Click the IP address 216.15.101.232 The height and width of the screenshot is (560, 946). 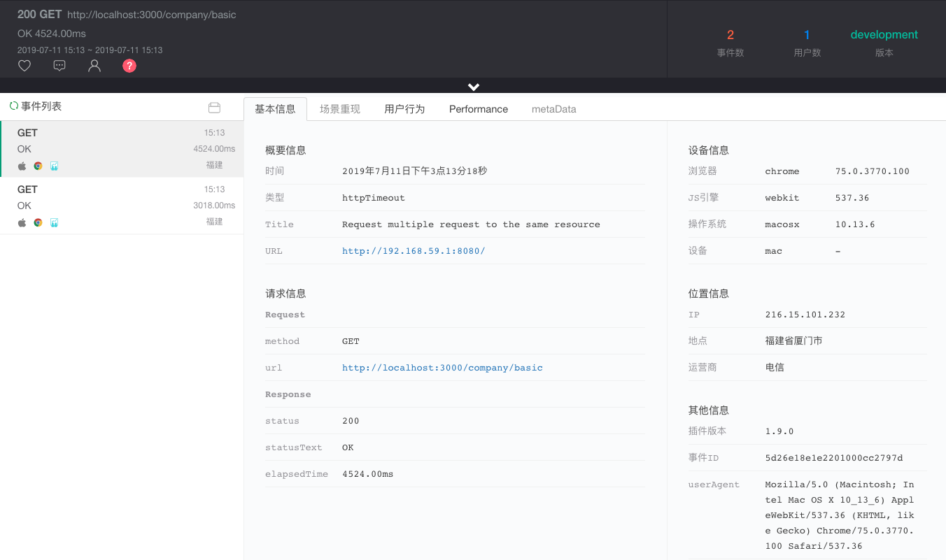(805, 315)
